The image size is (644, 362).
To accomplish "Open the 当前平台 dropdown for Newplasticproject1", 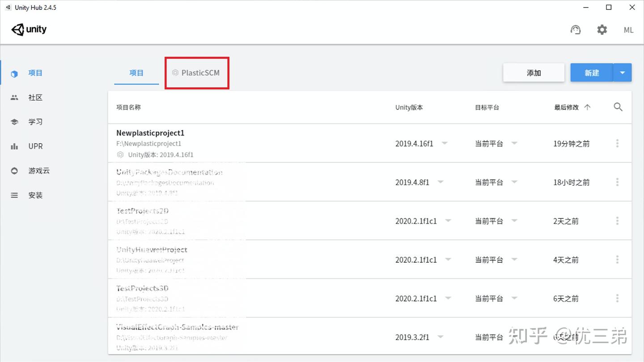I will coord(514,143).
